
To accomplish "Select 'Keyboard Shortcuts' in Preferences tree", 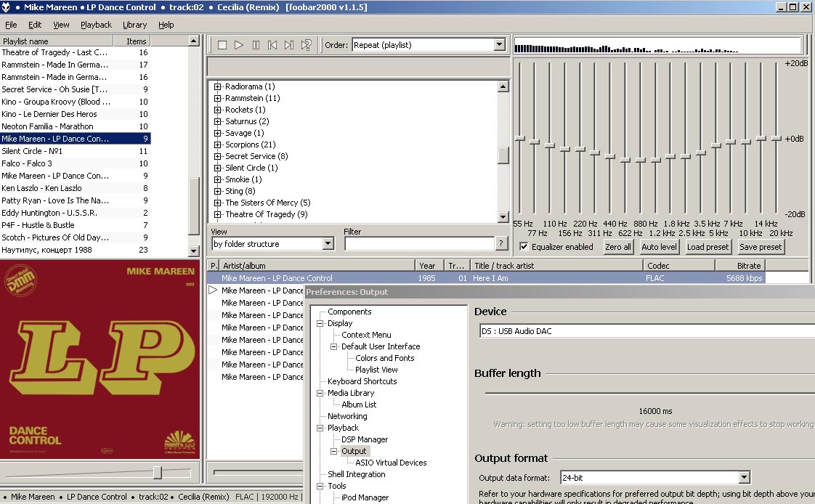I will click(362, 381).
